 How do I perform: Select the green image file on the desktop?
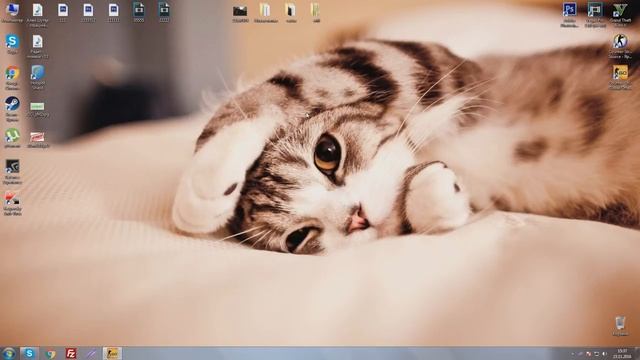[x=37, y=109]
